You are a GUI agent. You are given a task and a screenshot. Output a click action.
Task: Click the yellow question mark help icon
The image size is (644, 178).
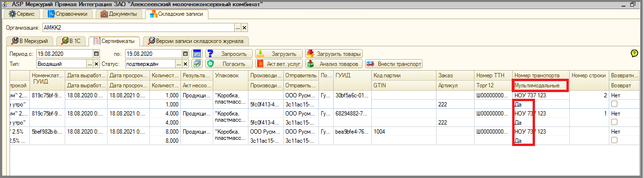[x=634, y=53]
